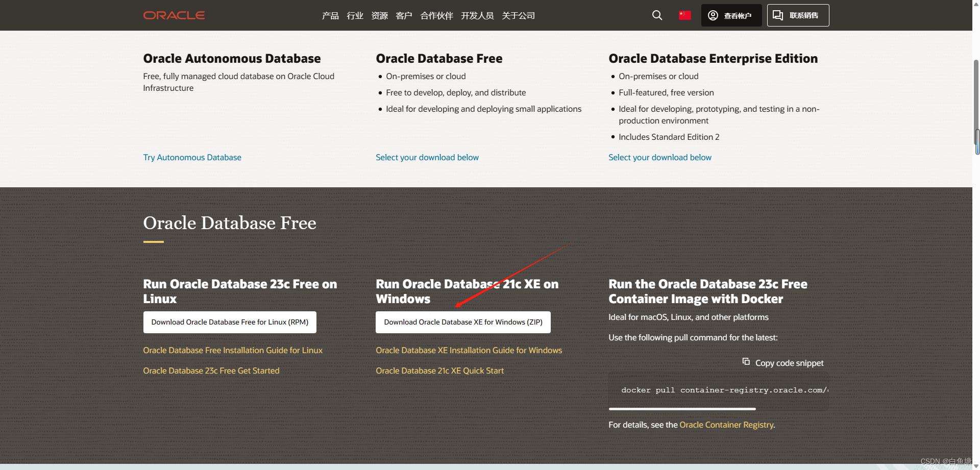
Task: Select the China flag country icon
Action: (x=684, y=15)
